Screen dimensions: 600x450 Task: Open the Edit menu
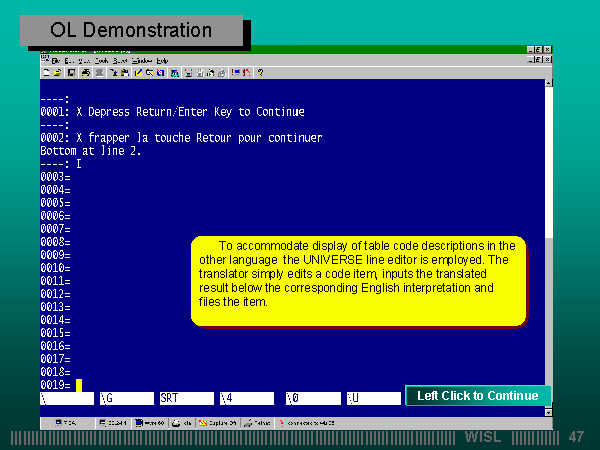coord(69,61)
